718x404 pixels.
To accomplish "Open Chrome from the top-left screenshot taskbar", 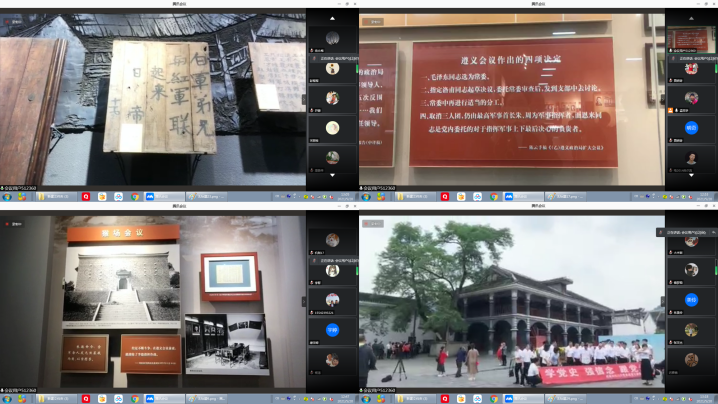I will click(x=135, y=197).
